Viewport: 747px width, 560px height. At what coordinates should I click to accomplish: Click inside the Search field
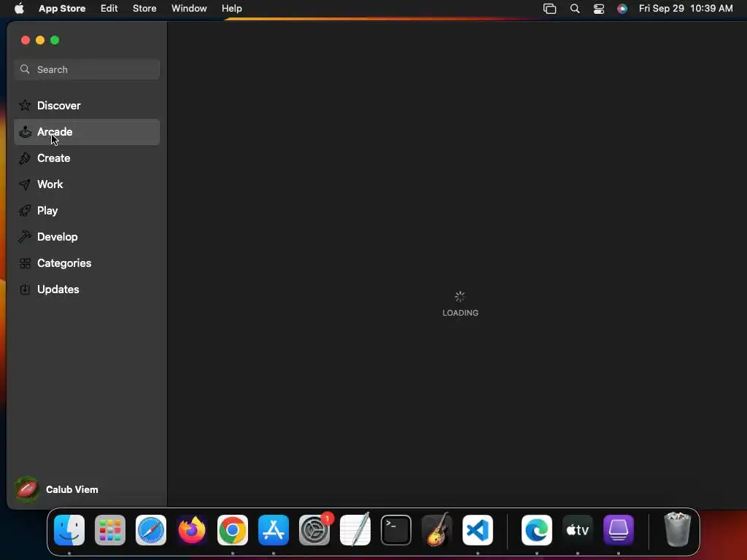pyautogui.click(x=87, y=69)
